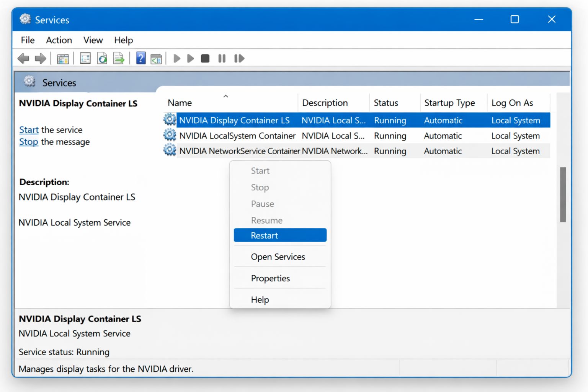Screen dimensions: 588x392
Task: Click the Restart Service toolbar icon
Action: (x=239, y=58)
